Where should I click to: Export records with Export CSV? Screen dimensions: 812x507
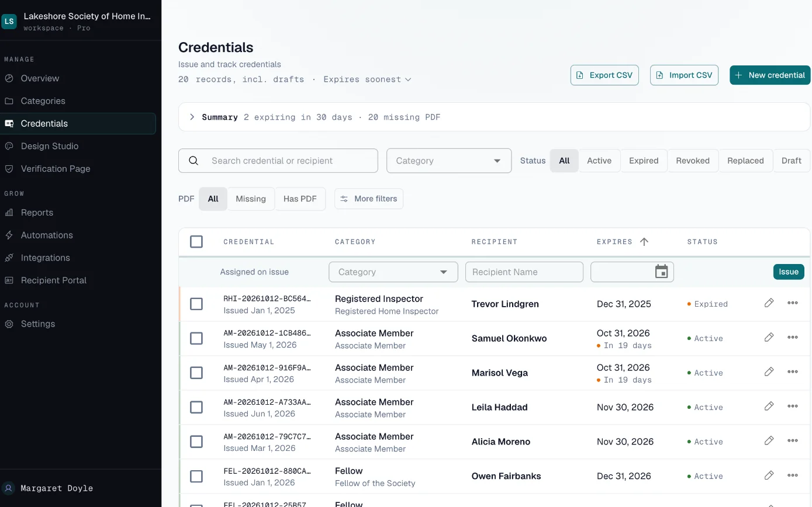[604, 75]
